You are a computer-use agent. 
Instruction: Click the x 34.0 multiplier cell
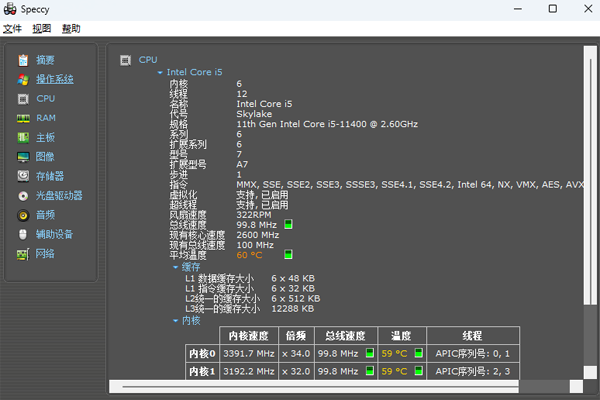(296, 353)
